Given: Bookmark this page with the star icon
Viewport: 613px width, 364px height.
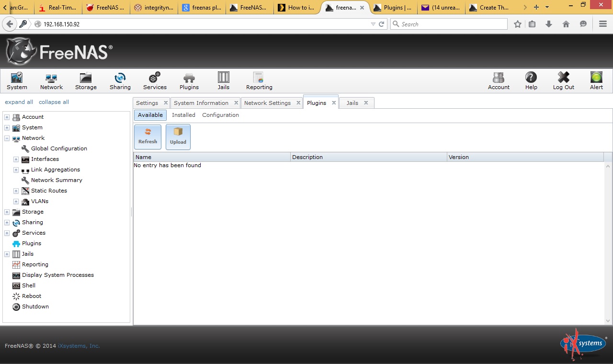Looking at the screenshot, I should point(518,24).
